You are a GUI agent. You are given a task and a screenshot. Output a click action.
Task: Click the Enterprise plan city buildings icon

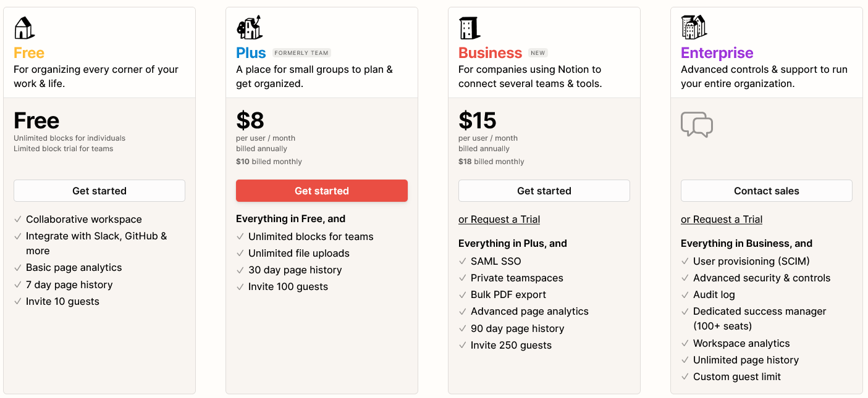coord(694,27)
